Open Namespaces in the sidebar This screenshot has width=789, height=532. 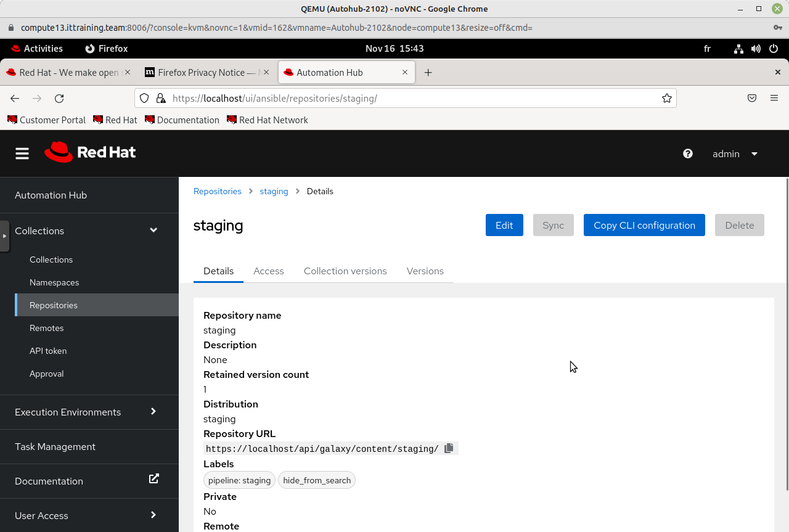[x=97, y=282]
